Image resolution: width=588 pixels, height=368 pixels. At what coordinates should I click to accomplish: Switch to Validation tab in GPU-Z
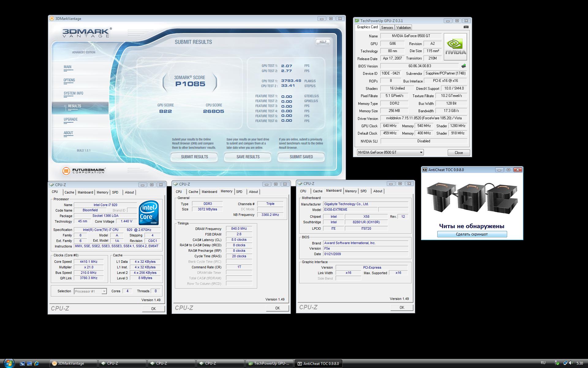click(x=403, y=28)
